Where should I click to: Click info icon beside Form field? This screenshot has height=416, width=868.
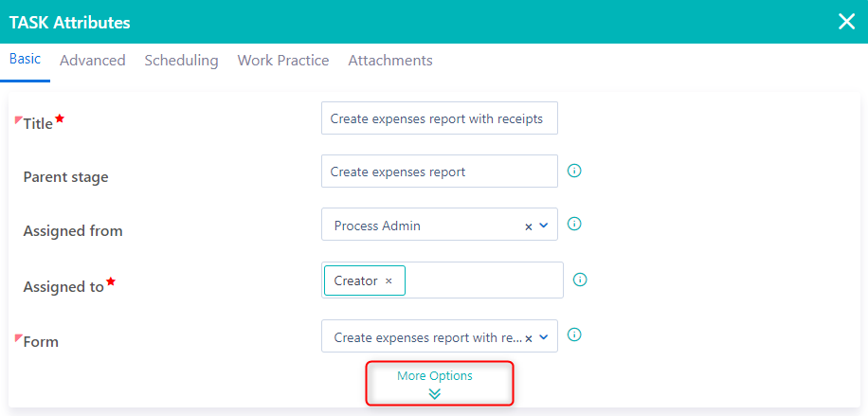pyautogui.click(x=573, y=335)
